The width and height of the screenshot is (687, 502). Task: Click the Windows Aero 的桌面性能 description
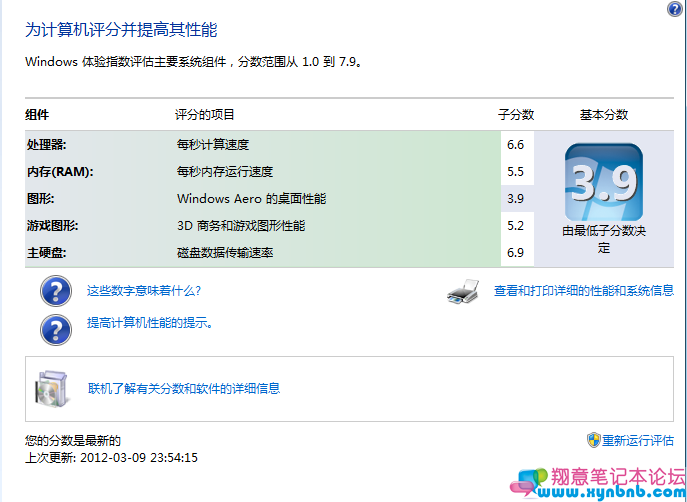[251, 199]
